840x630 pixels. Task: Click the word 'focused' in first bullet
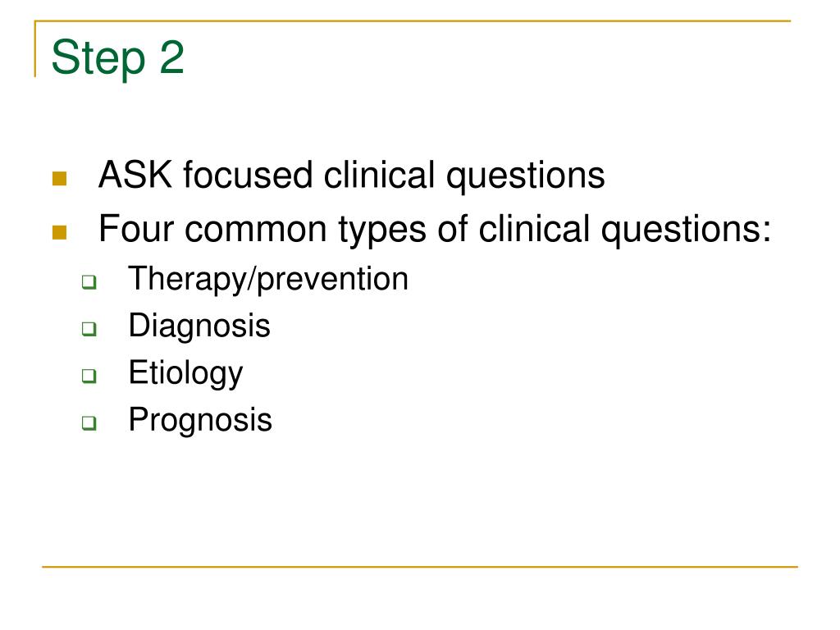(x=248, y=175)
